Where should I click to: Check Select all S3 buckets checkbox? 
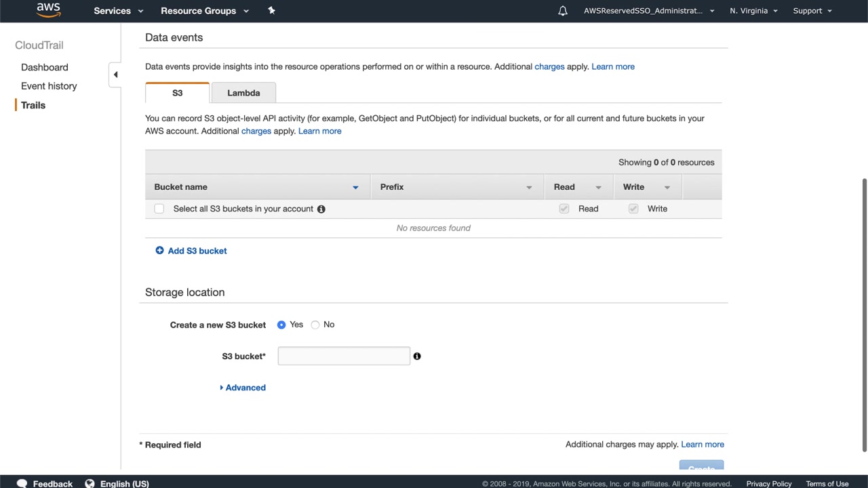(x=159, y=209)
